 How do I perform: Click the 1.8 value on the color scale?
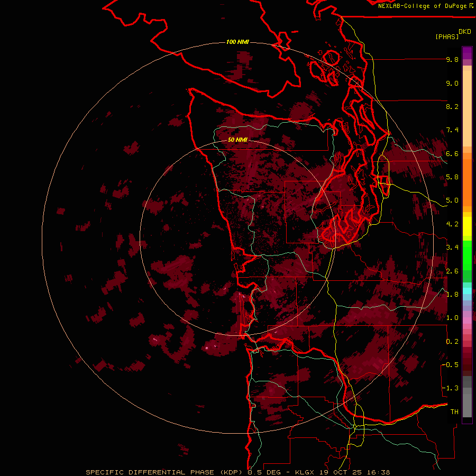pyautogui.click(x=452, y=295)
